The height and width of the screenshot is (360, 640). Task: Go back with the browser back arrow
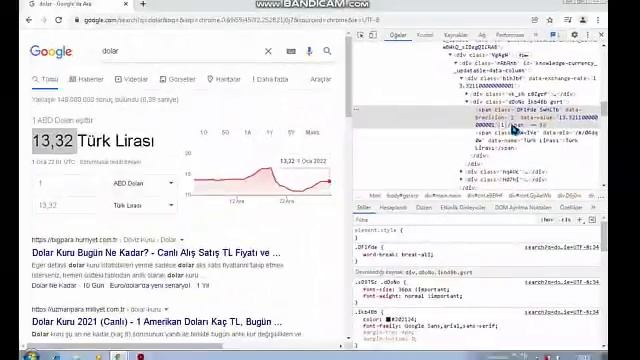point(29,20)
